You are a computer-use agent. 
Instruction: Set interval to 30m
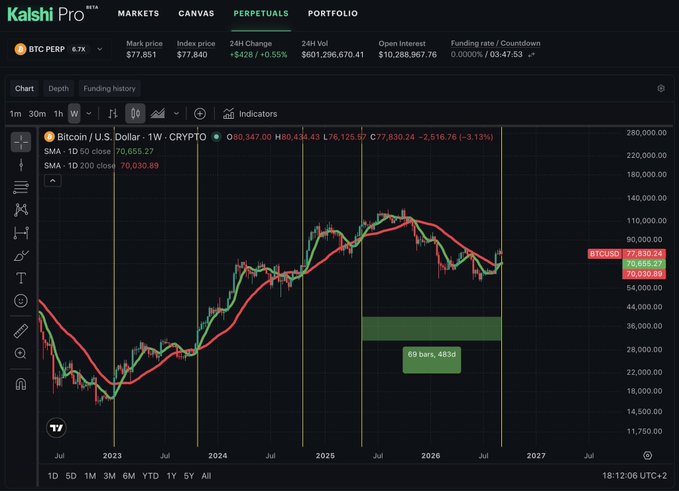pos(37,114)
